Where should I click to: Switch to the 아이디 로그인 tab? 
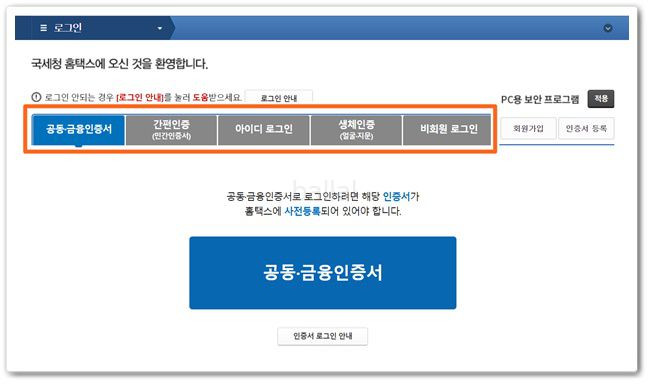pyautogui.click(x=264, y=130)
